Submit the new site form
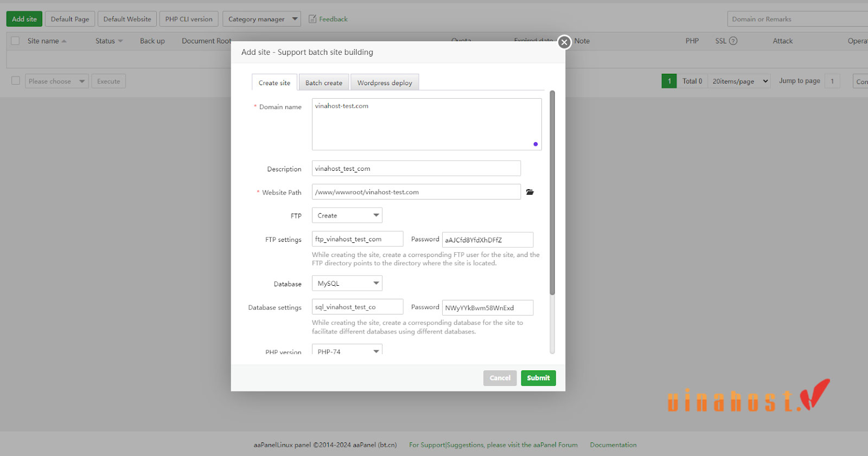Image resolution: width=868 pixels, height=456 pixels. (538, 378)
